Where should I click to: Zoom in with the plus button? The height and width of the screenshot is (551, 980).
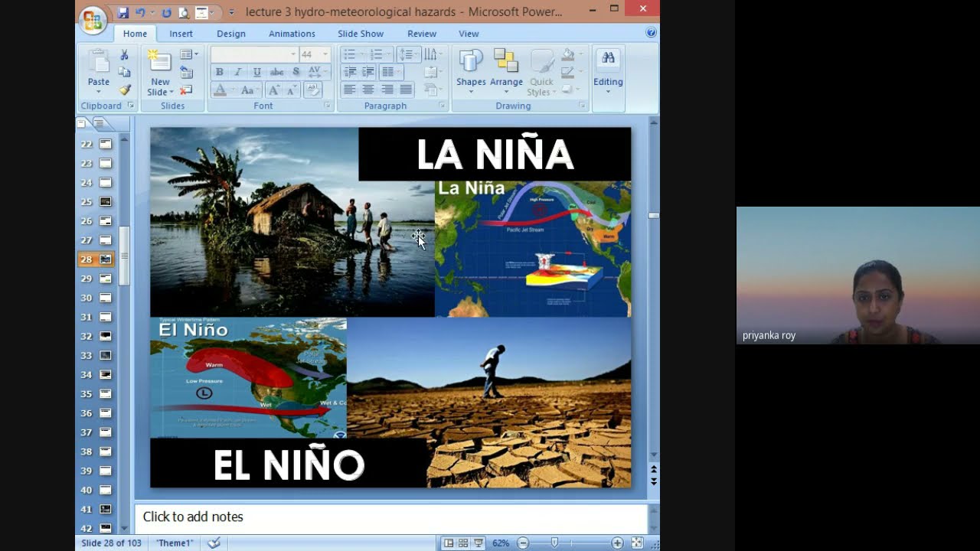point(617,543)
